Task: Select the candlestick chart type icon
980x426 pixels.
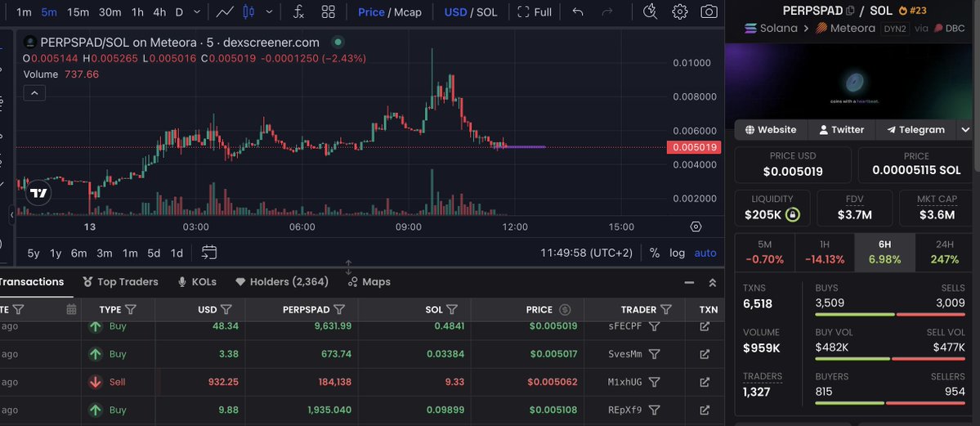Action: [x=248, y=12]
